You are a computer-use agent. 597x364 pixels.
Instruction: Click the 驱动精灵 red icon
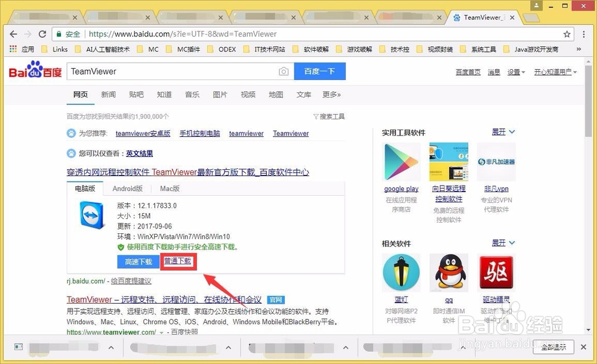496,273
